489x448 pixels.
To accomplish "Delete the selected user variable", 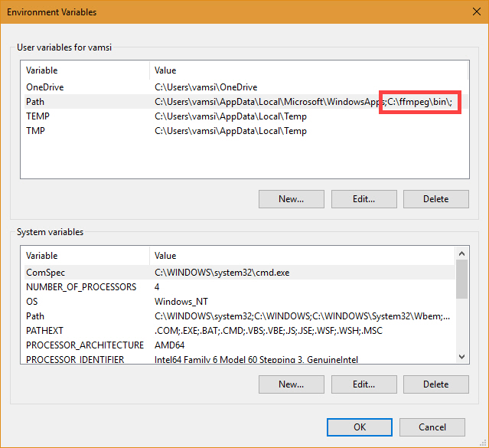I will pyautogui.click(x=436, y=199).
